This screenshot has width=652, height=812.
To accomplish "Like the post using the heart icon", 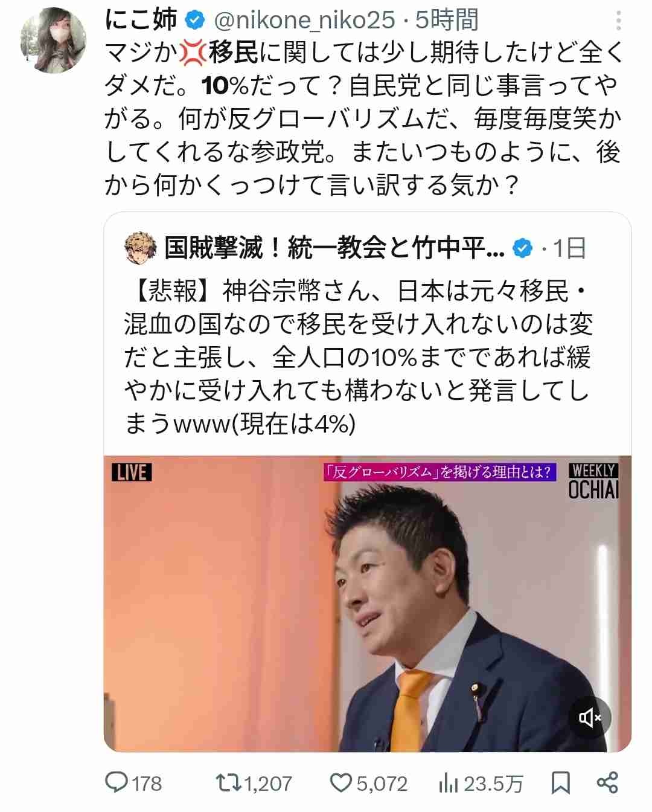I will (x=341, y=783).
